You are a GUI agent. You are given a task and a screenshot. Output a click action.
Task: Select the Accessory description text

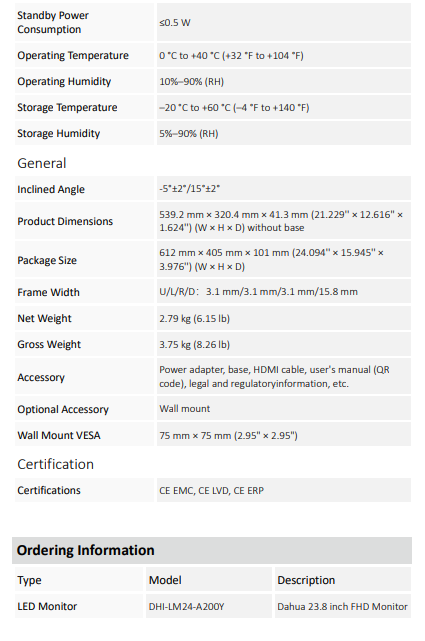point(274,377)
